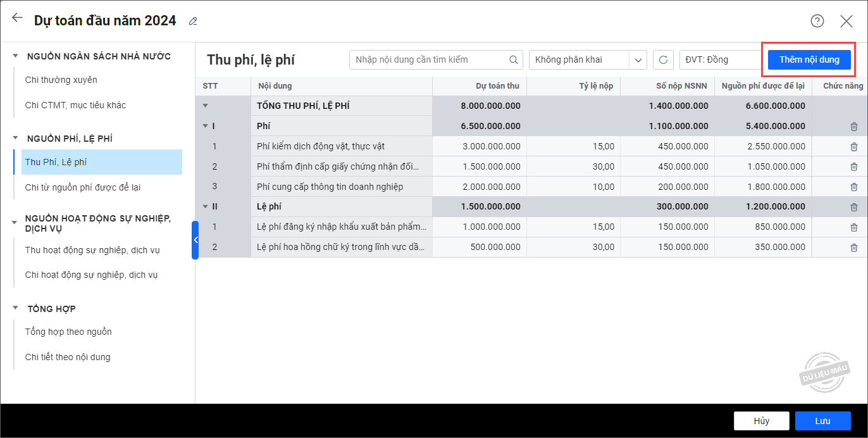Collapse the Phí group row I

(205, 126)
